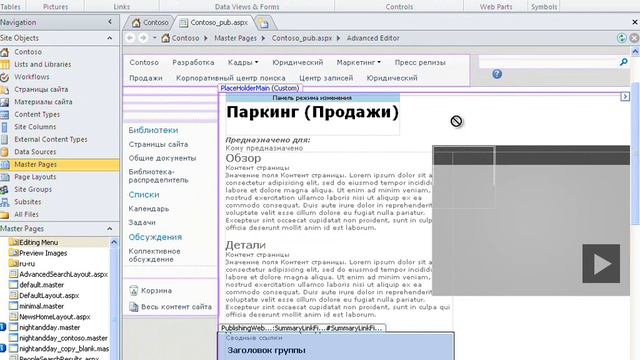The height and width of the screenshot is (360, 640).
Task: Select the PlaceHolderMain (Custom) tag label
Action: [260, 88]
